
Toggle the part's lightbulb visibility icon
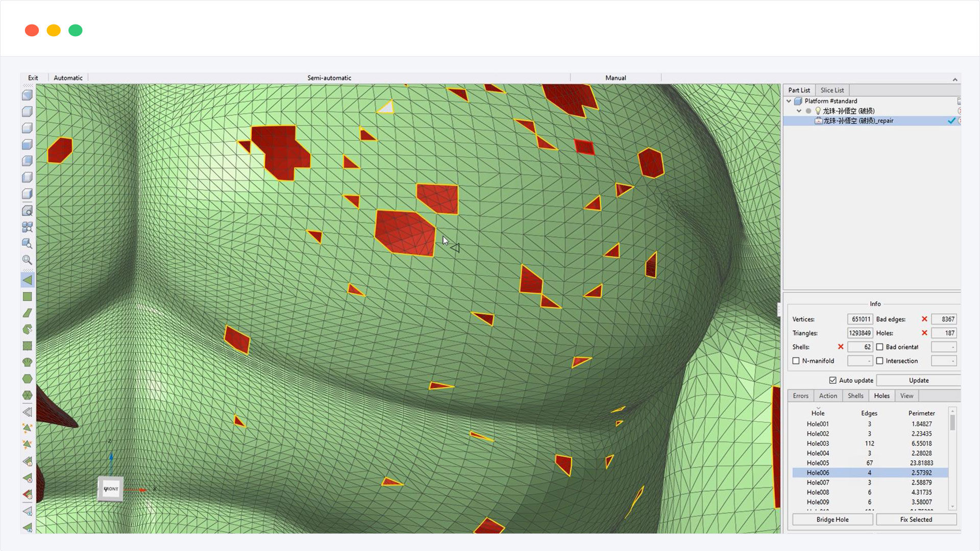click(818, 111)
